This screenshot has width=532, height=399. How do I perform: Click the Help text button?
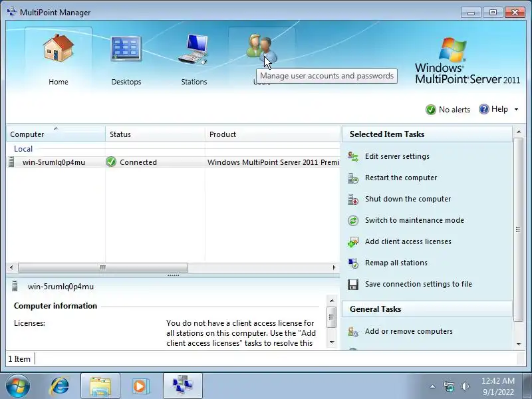[499, 109]
